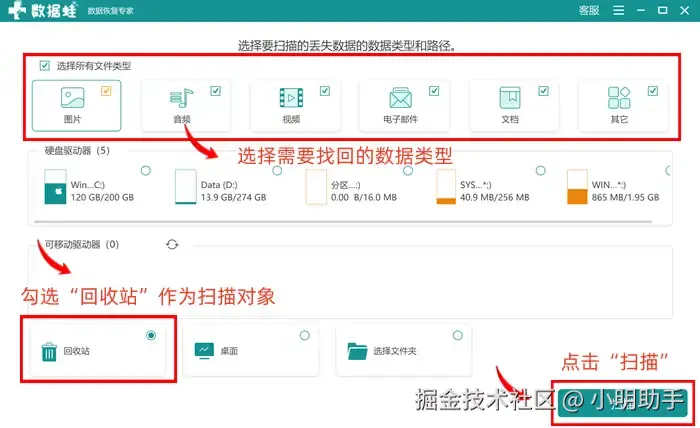Viewport: 700px width, 428px height.
Task: Click the 120 GB/200 GB size text
Action: click(x=102, y=197)
